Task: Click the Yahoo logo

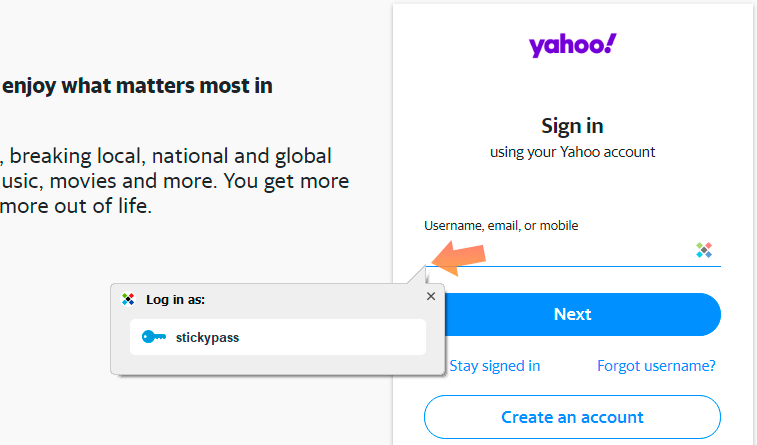Action: (573, 45)
